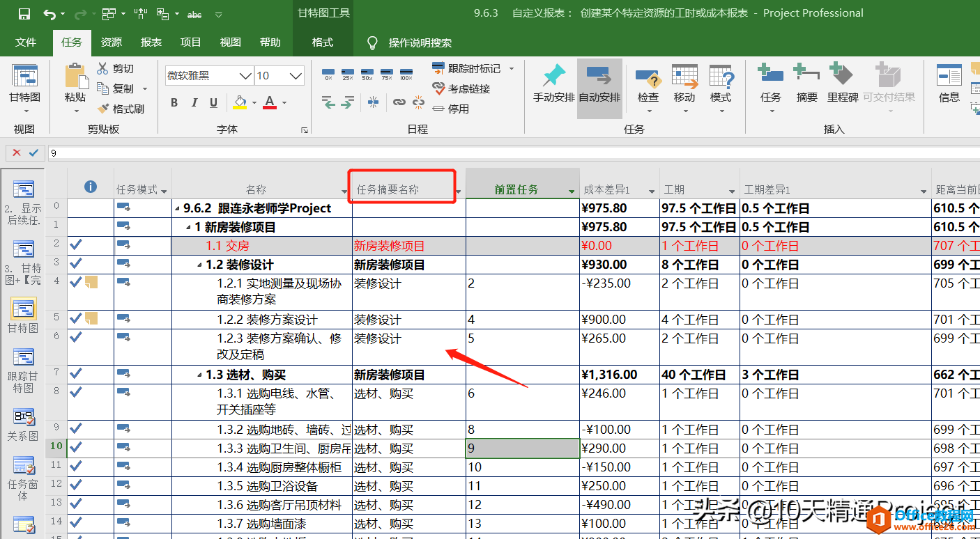Viewport: 980px width, 539px height.
Task: Open Network Diagram (关系图) in view bar
Action: [x=23, y=425]
